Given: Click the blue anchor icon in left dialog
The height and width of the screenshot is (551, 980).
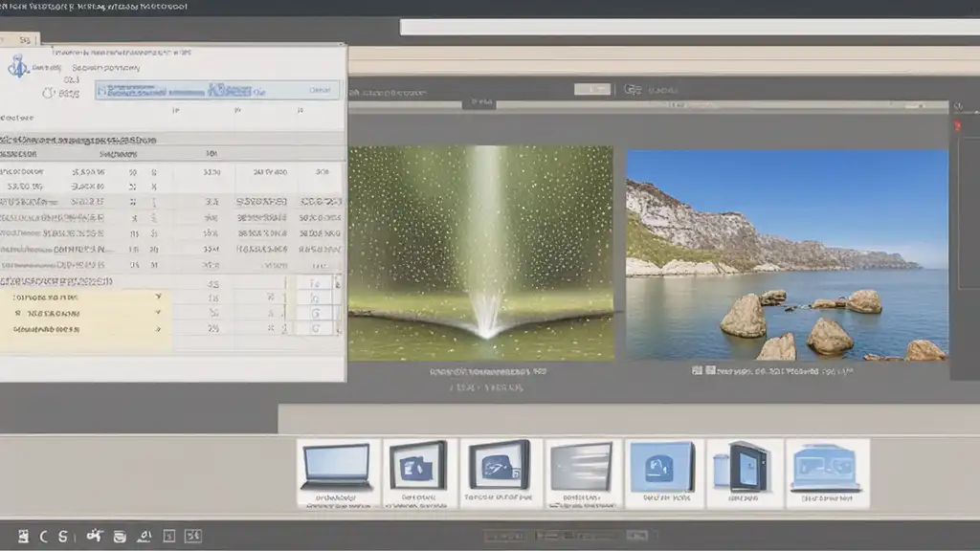Looking at the screenshot, I should point(16,67).
